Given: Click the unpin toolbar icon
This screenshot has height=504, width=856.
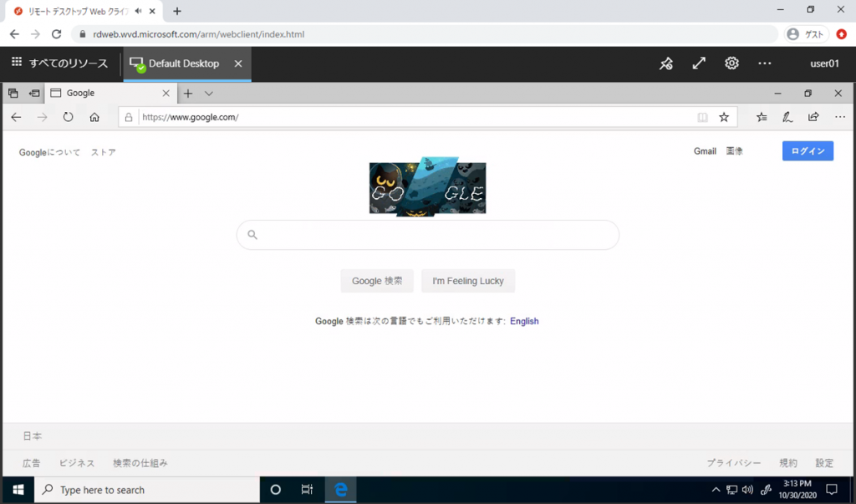Looking at the screenshot, I should 666,63.
